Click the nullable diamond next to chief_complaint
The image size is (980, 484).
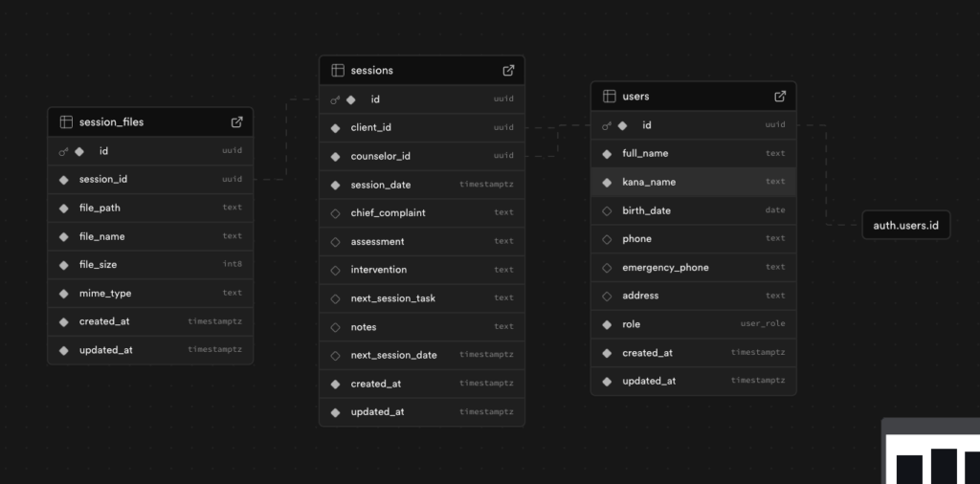336,213
